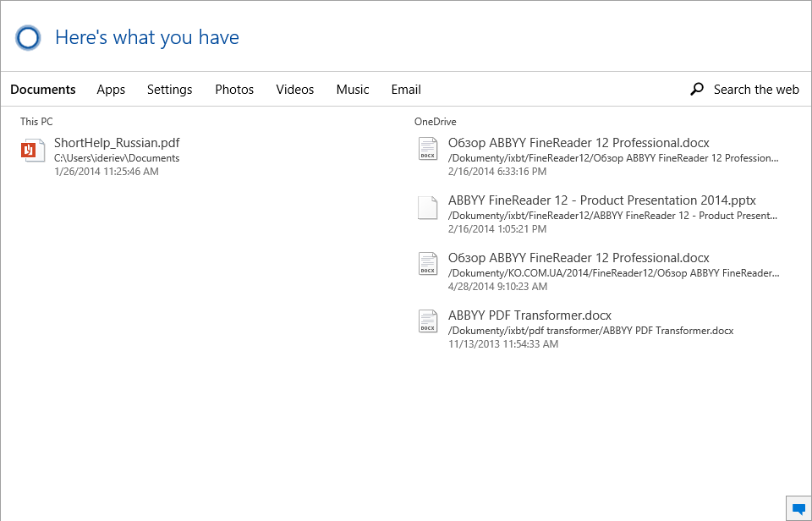View the Email tab

point(406,90)
